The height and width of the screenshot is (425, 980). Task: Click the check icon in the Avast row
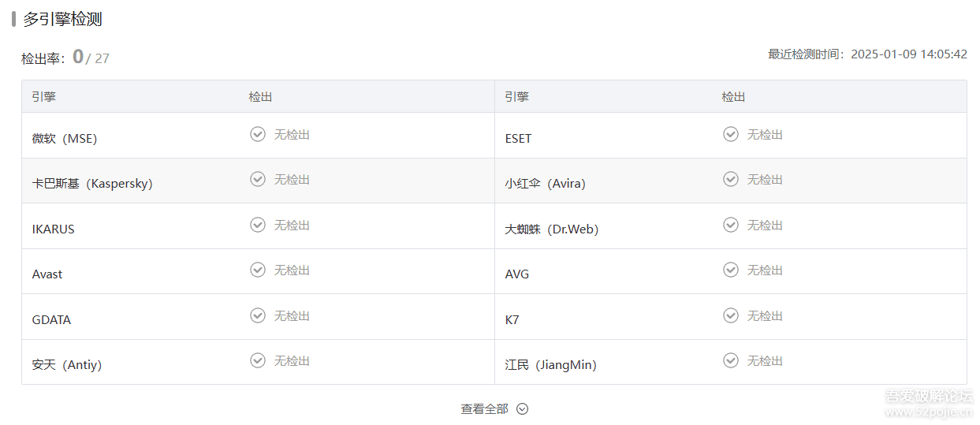pos(258,270)
